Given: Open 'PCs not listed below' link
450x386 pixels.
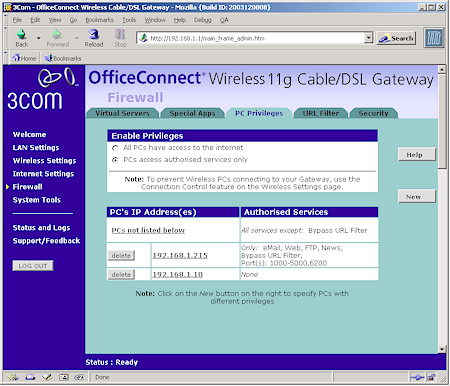Looking at the screenshot, I should pyautogui.click(x=148, y=230).
